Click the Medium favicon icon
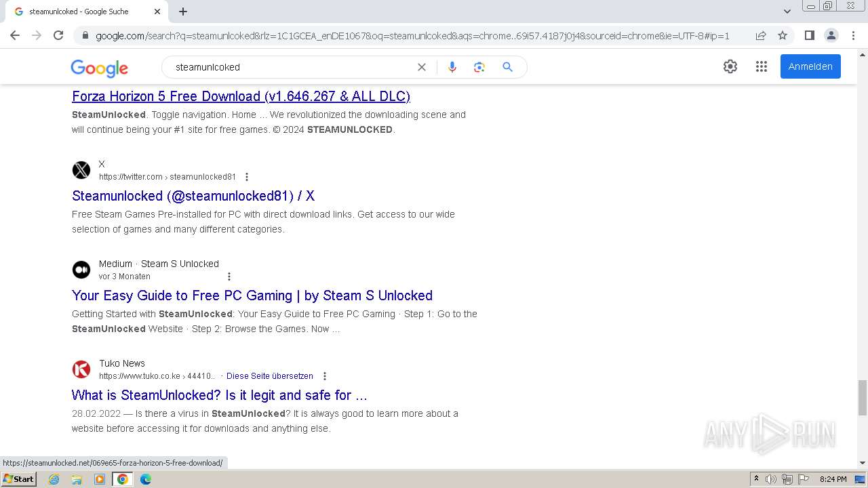Screen dimensions: 868x488 point(81,270)
